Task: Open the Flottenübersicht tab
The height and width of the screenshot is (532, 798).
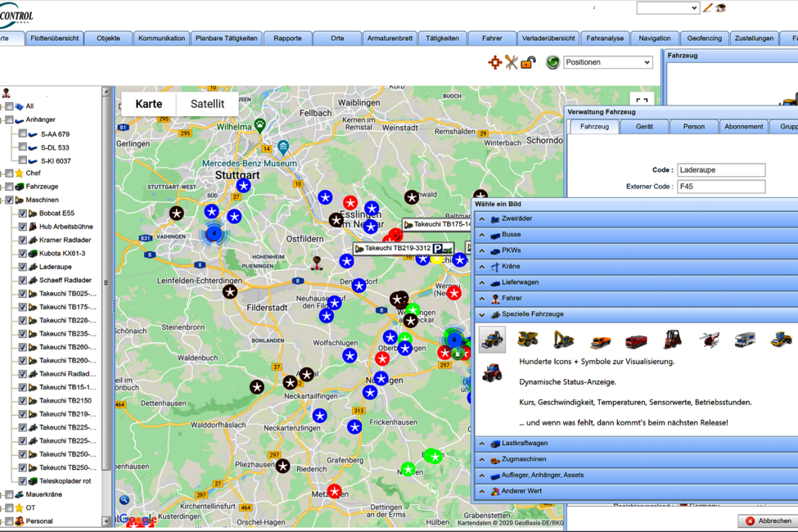Action: (x=55, y=38)
